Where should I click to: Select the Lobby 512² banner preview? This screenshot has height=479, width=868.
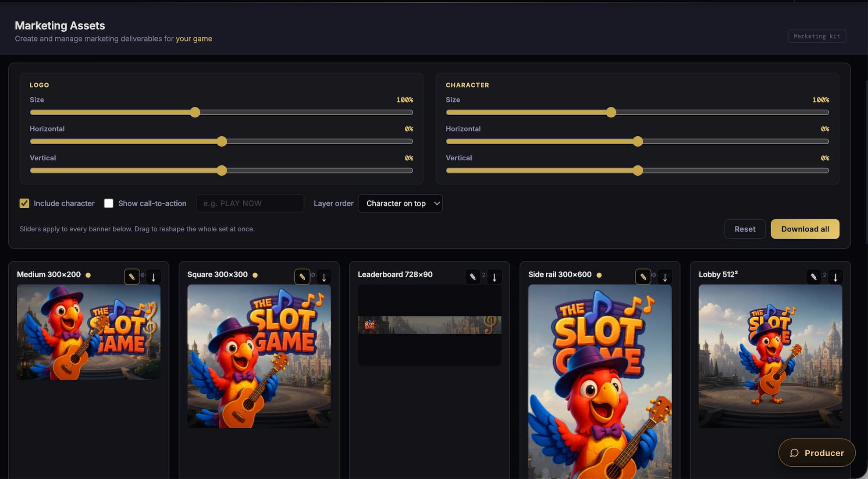click(x=770, y=356)
